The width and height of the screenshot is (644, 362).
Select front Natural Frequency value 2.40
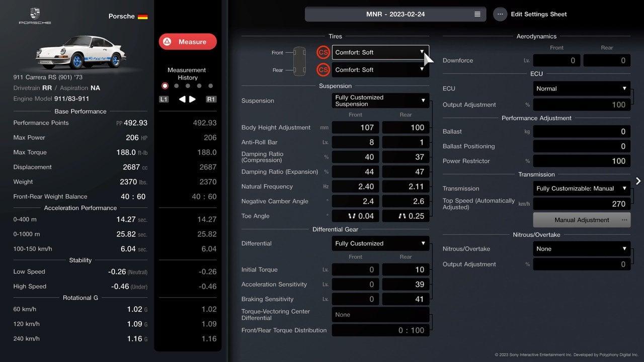point(355,187)
